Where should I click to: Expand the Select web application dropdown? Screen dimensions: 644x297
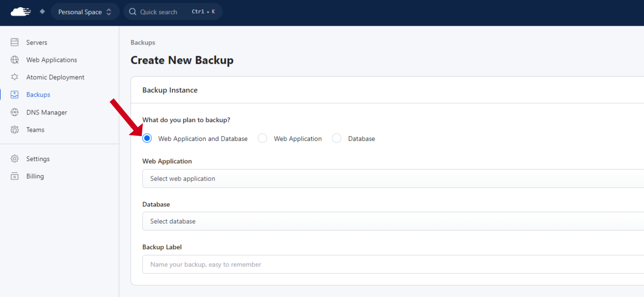pos(393,178)
